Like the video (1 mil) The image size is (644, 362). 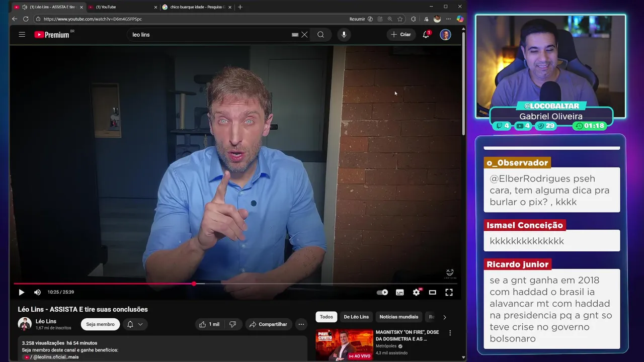[209, 324]
